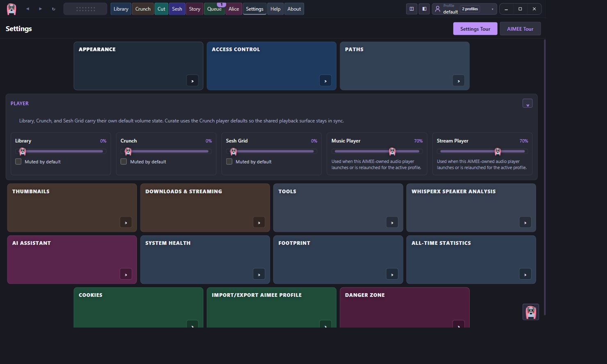This screenshot has width=607, height=364.
Task: Collapse the Player section
Action: [527, 104]
